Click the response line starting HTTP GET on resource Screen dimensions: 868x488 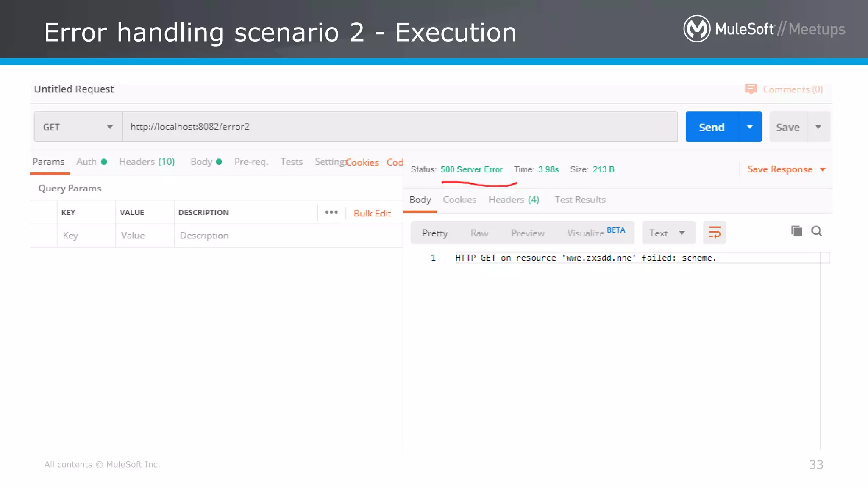[586, 258]
